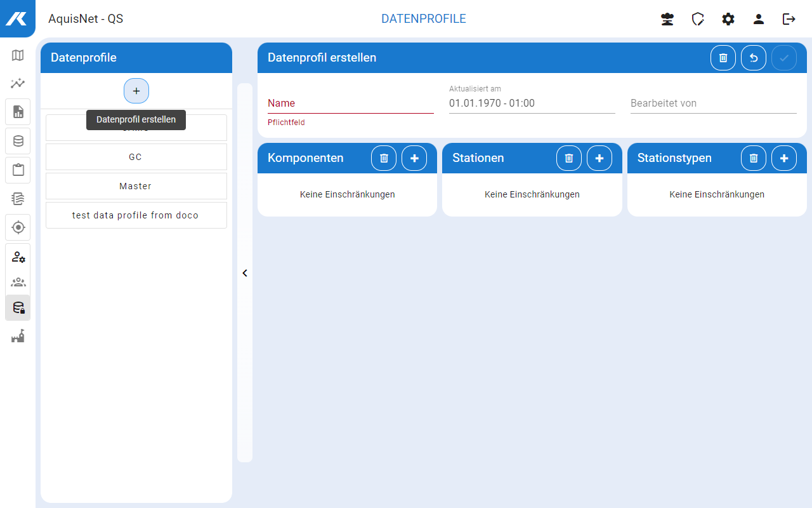Viewport: 812px width, 508px height.
Task: Open 'test data profile from doco'
Action: (136, 215)
